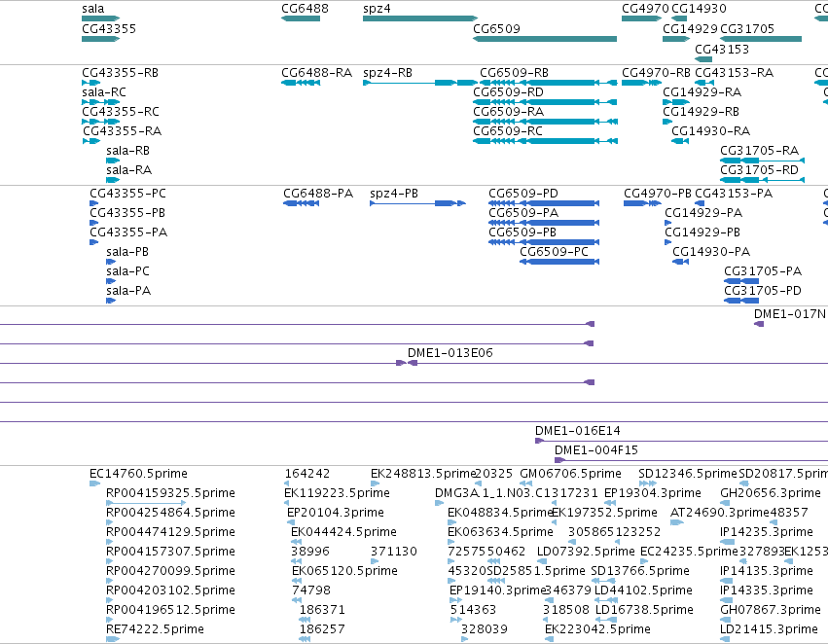828x644 pixels.
Task: Click transcript sala-RA
Action: point(113,180)
